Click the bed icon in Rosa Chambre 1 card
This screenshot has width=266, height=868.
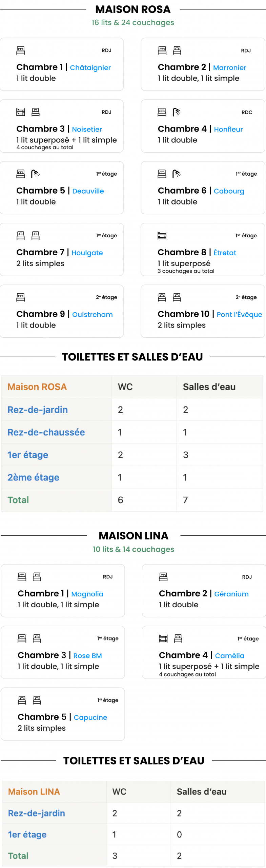click(21, 51)
